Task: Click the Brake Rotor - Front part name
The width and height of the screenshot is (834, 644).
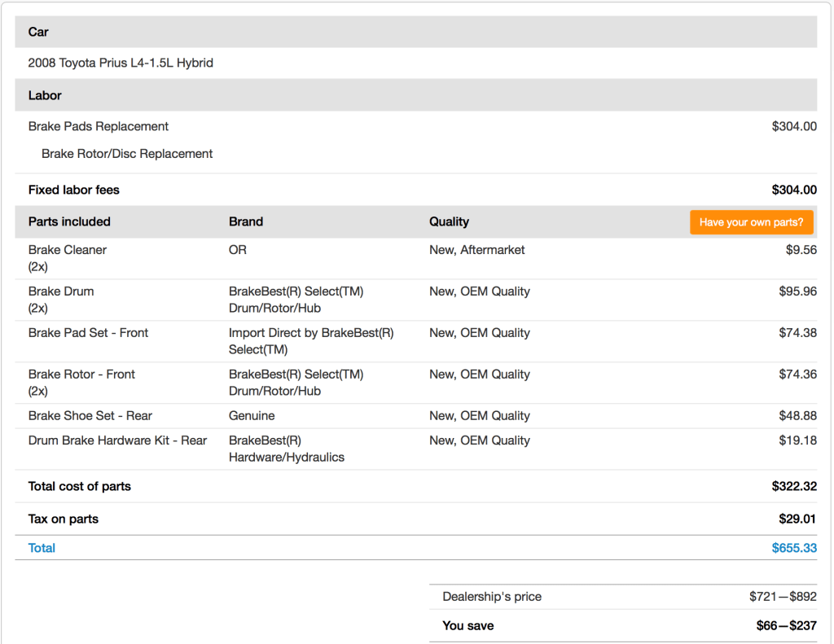Action: [x=81, y=375]
